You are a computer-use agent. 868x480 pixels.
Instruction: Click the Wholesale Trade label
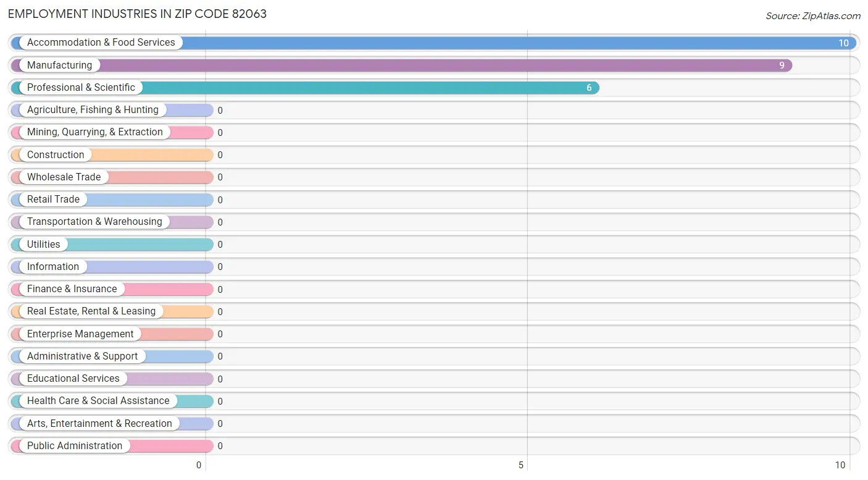pos(64,177)
